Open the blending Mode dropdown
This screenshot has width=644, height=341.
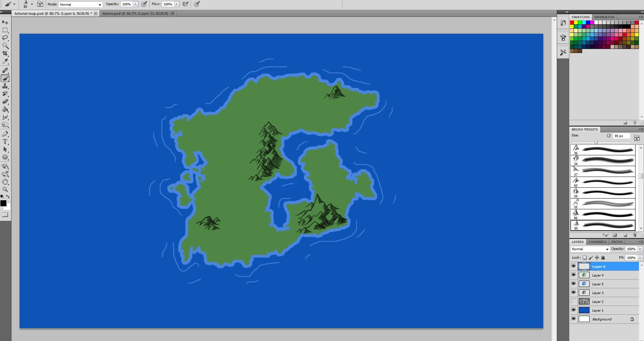click(x=80, y=4)
